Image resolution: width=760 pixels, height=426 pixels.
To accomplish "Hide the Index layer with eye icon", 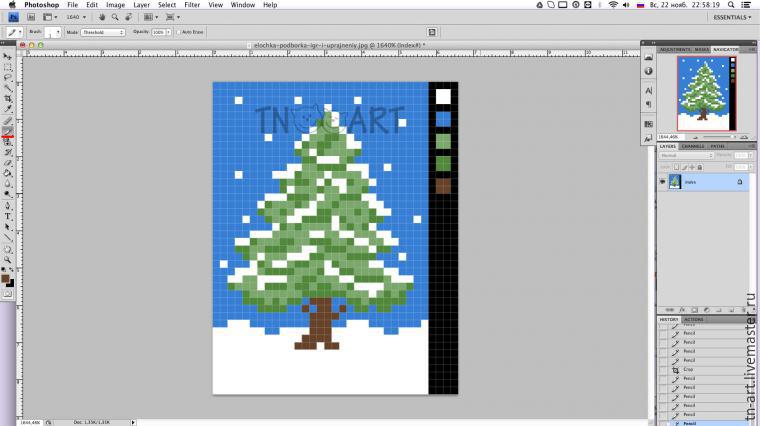I will click(x=663, y=182).
